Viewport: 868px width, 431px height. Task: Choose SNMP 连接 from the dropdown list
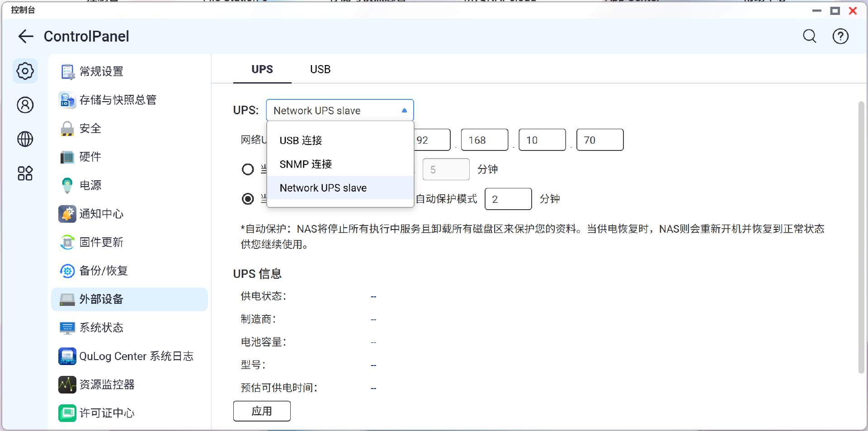[x=340, y=164]
